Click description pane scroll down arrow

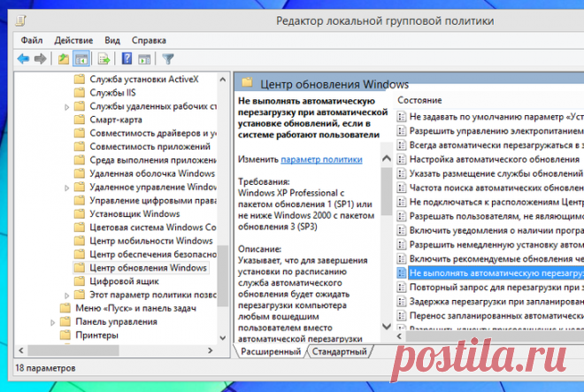coord(387,327)
